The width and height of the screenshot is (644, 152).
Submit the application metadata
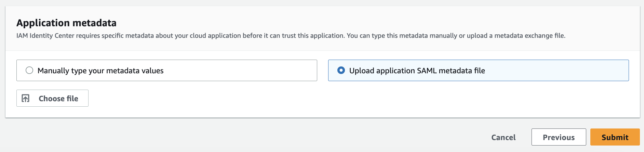coord(615,137)
